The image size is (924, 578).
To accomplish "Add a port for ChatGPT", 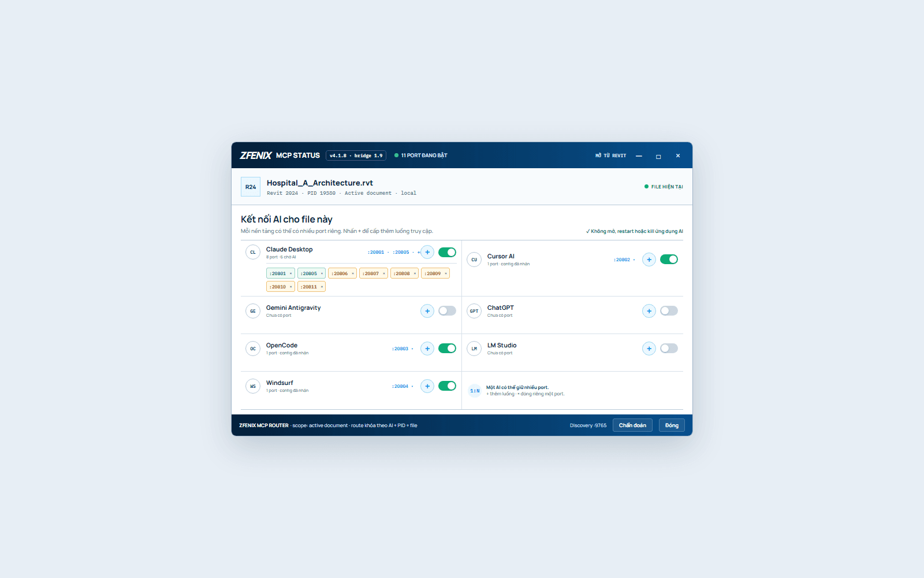I will pos(649,311).
